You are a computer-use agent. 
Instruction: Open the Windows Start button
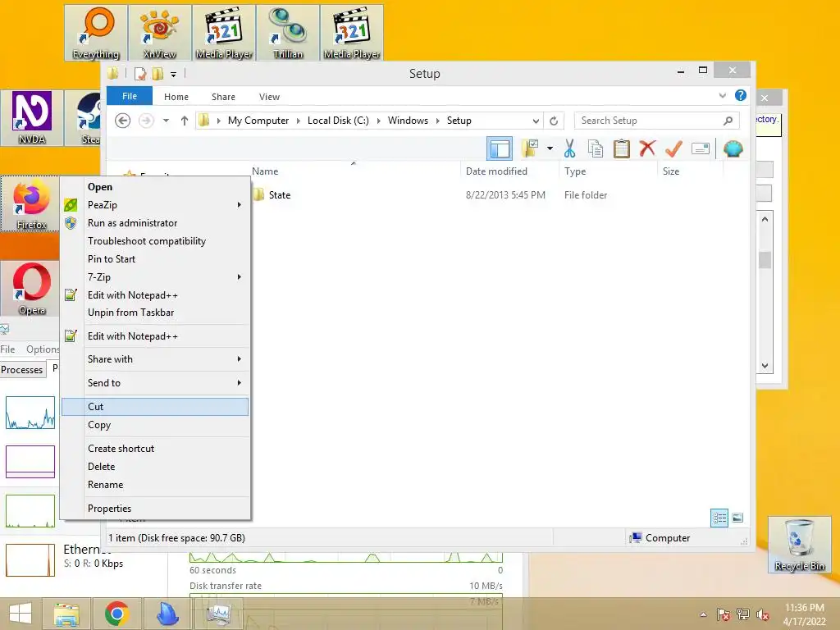tap(21, 614)
